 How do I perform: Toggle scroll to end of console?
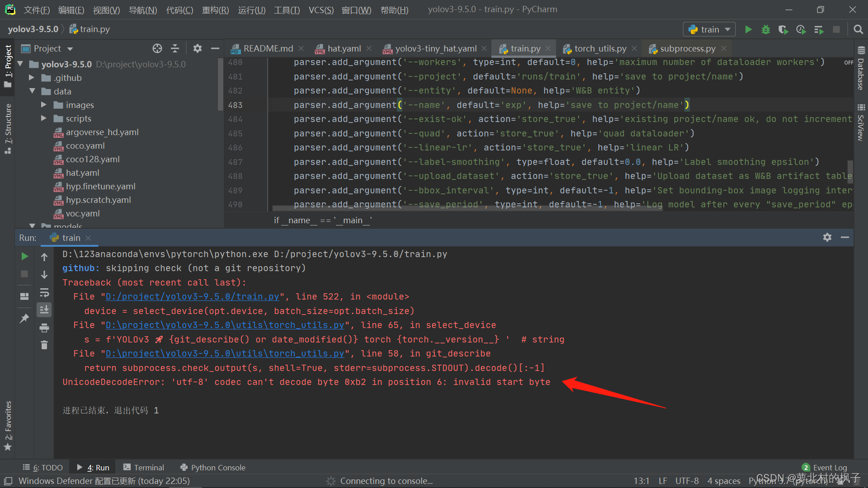[x=44, y=310]
